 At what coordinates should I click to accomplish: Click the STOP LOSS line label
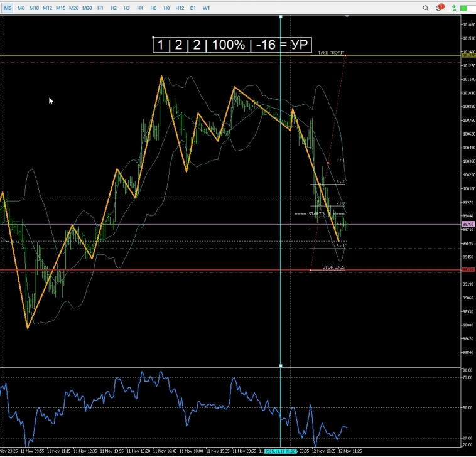[333, 267]
